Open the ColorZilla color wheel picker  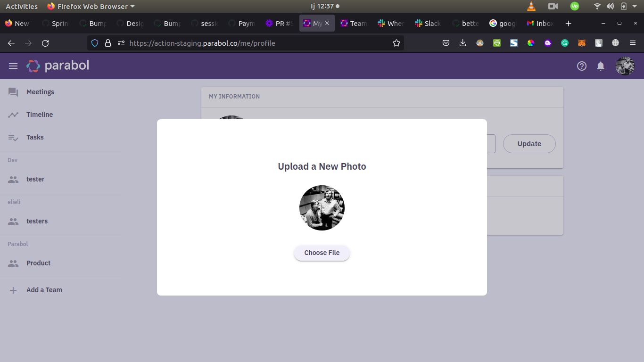(530, 43)
